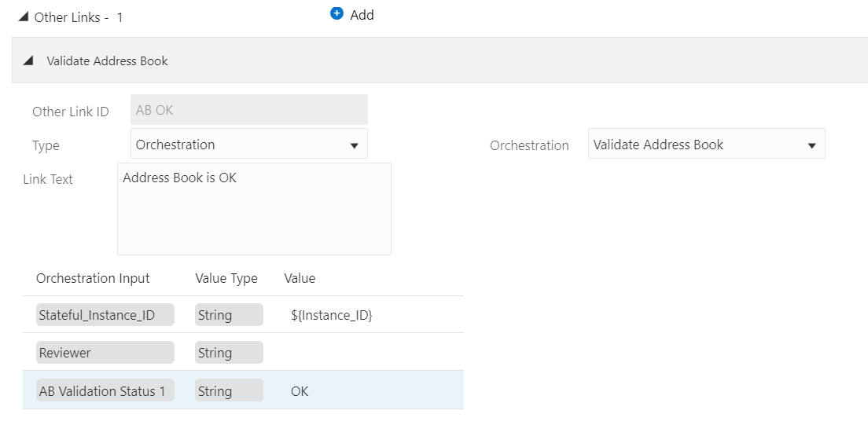Click the String type for Stateful_Instance_ID
This screenshot has height=425, width=868.
pyautogui.click(x=229, y=315)
